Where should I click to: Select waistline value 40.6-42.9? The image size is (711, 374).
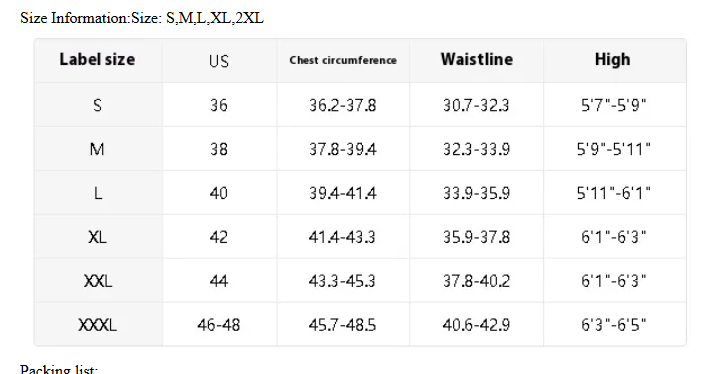pyautogui.click(x=476, y=325)
